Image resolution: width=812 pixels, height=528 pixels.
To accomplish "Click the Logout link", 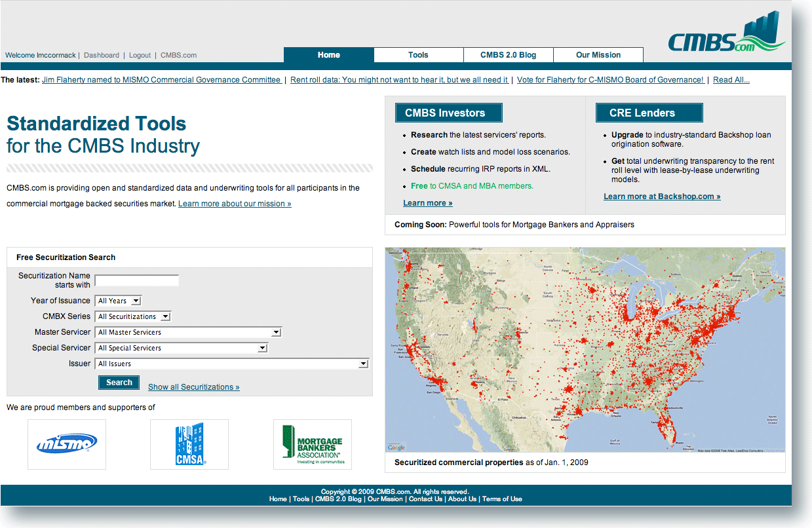I will pyautogui.click(x=140, y=55).
